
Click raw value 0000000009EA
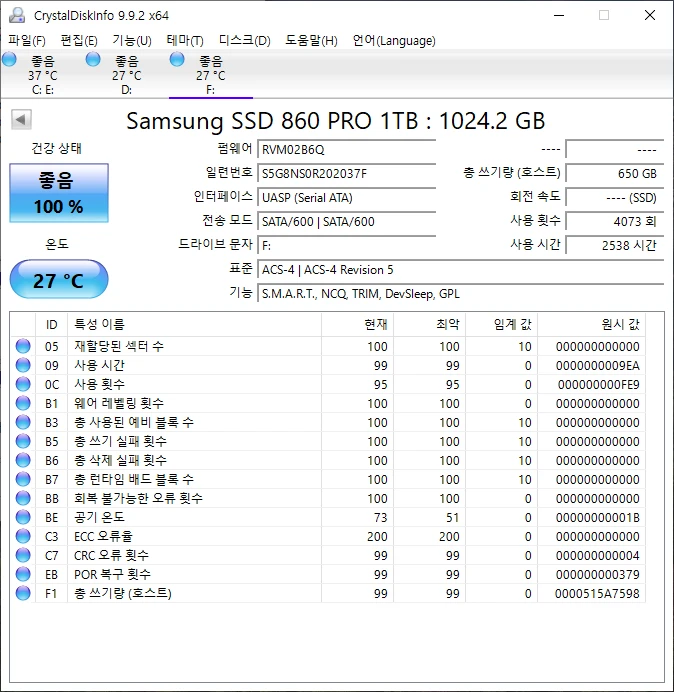(x=597, y=366)
